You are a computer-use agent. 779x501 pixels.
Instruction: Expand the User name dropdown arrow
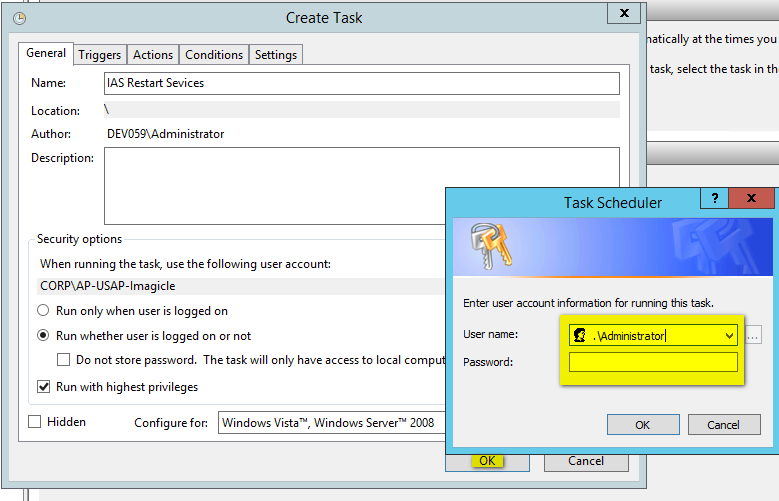click(x=729, y=336)
